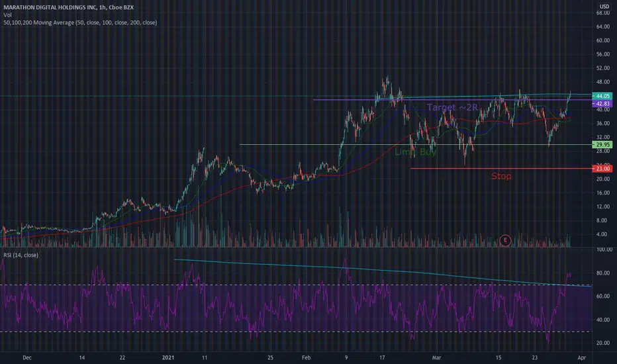Select the RSI (14, close) indicator label
This screenshot has height=364, width=617.
[21, 255]
